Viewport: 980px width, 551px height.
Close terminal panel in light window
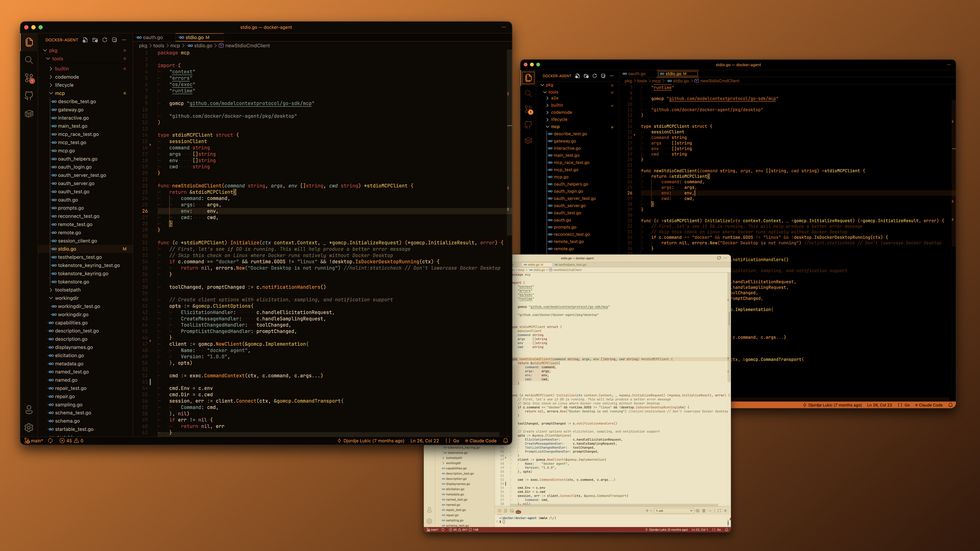coord(725,511)
